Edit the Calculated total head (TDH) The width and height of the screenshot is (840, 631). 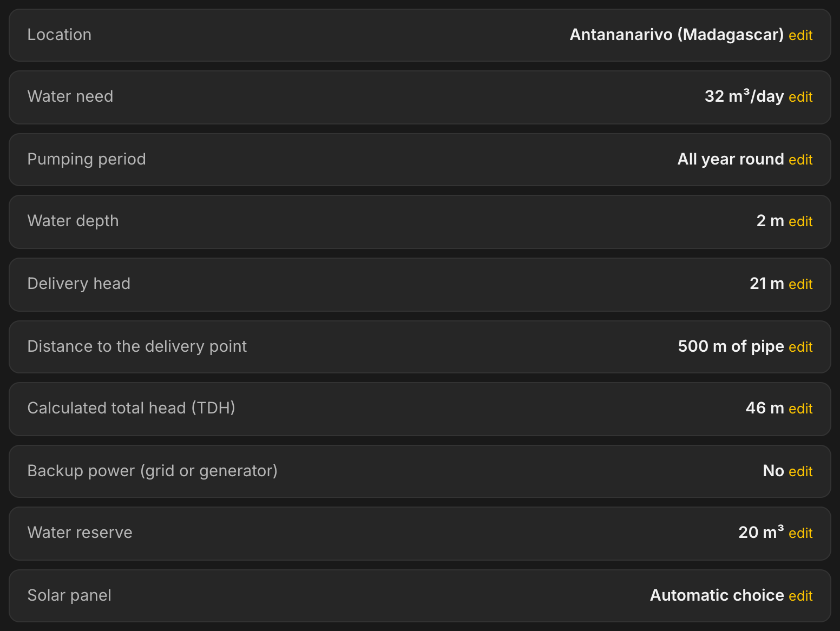pos(800,409)
